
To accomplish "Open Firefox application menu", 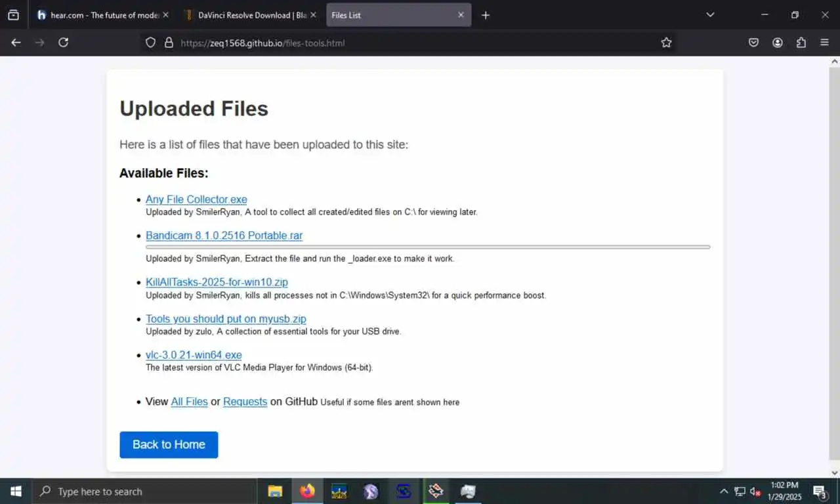I will pos(825,43).
